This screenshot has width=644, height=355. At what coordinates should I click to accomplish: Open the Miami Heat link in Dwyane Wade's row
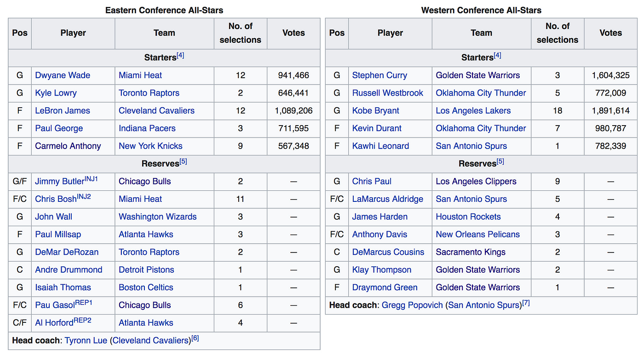point(140,75)
